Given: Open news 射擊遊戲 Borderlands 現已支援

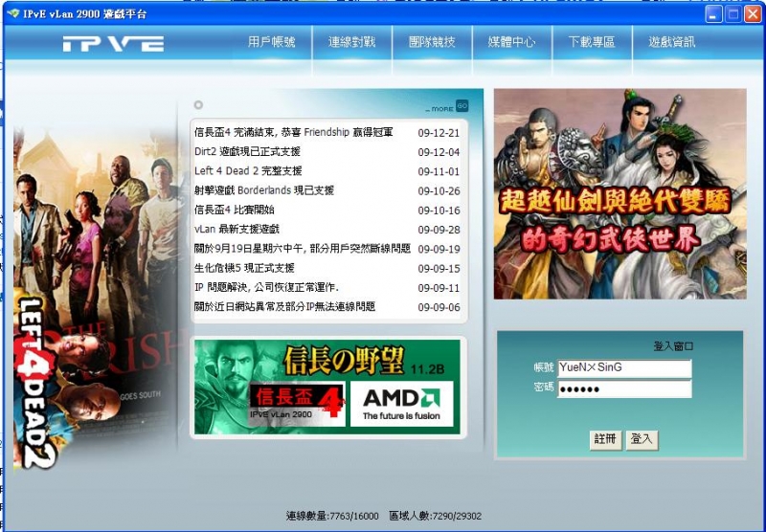Looking at the screenshot, I should pyautogui.click(x=264, y=190).
